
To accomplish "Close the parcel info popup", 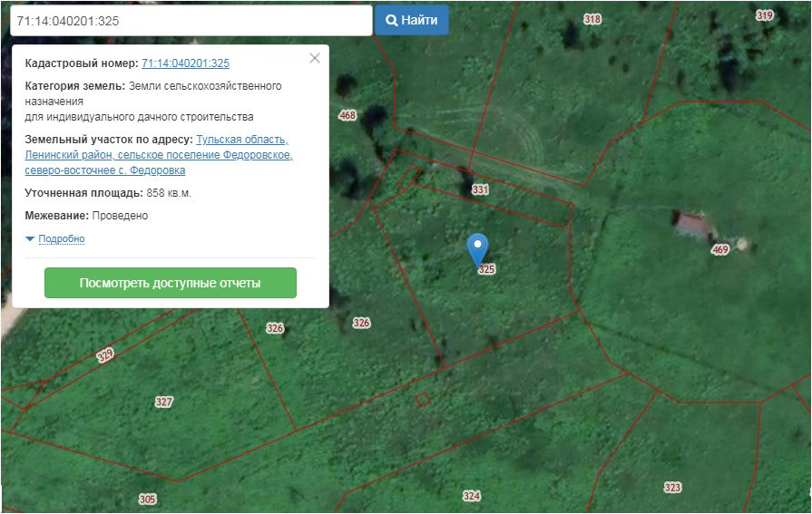I will click(315, 58).
